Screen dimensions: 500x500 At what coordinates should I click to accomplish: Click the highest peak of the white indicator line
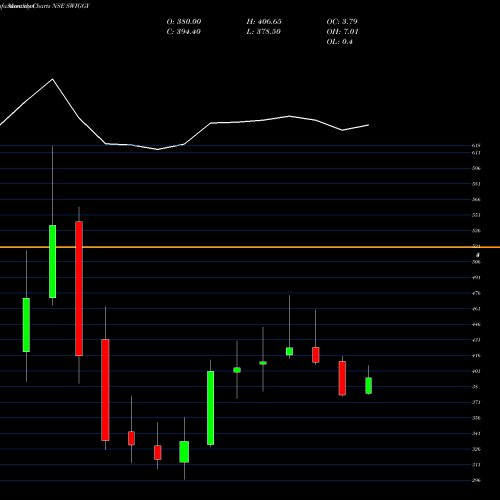52,79
